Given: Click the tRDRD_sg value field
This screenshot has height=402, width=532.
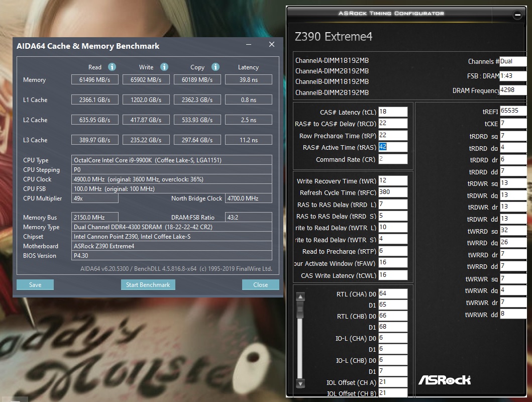Looking at the screenshot, I should click(513, 136).
